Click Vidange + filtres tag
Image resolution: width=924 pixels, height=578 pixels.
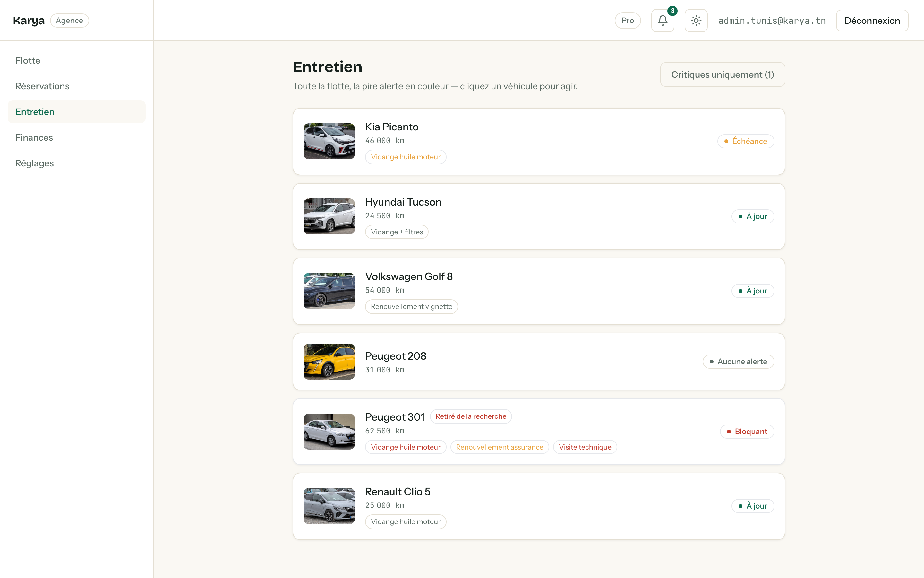pos(397,232)
